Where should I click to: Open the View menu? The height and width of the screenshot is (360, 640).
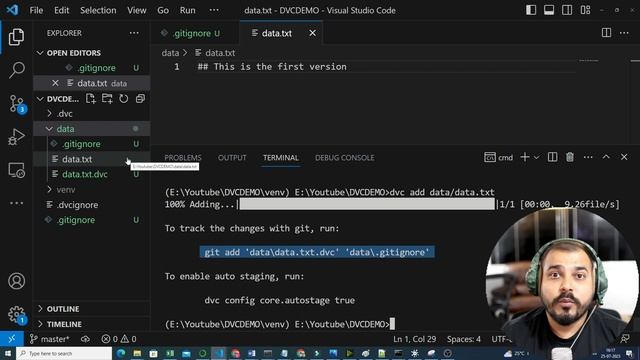[136, 10]
